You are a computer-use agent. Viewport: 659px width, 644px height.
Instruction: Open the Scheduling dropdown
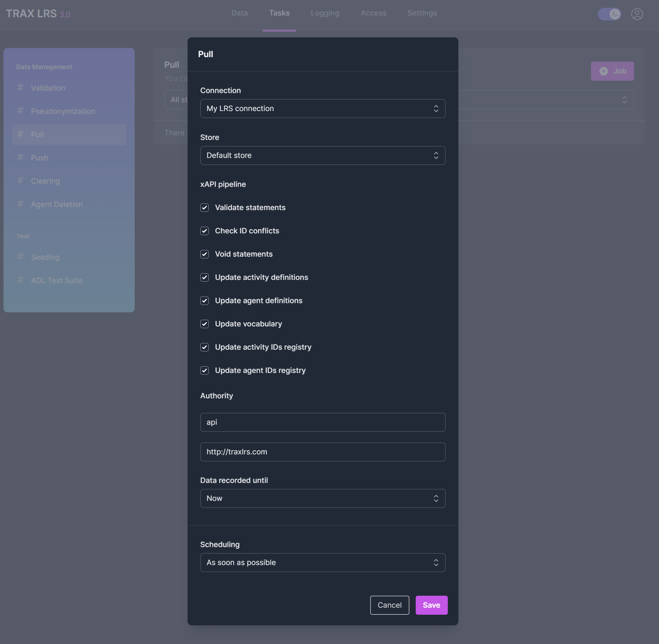322,563
